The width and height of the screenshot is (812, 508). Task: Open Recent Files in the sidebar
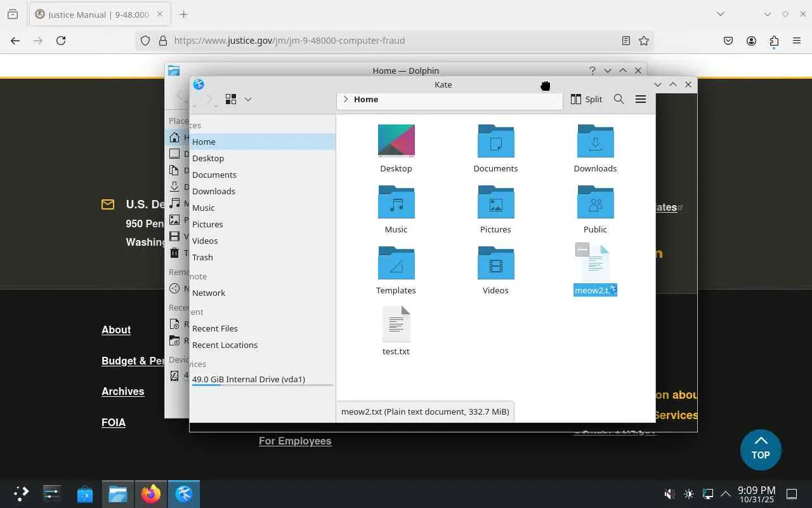pyautogui.click(x=263, y=328)
